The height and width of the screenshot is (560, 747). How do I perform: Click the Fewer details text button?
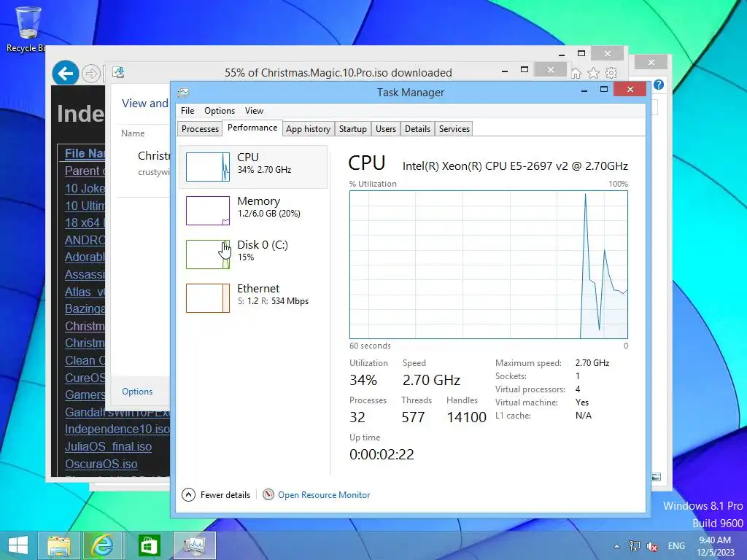pos(225,495)
